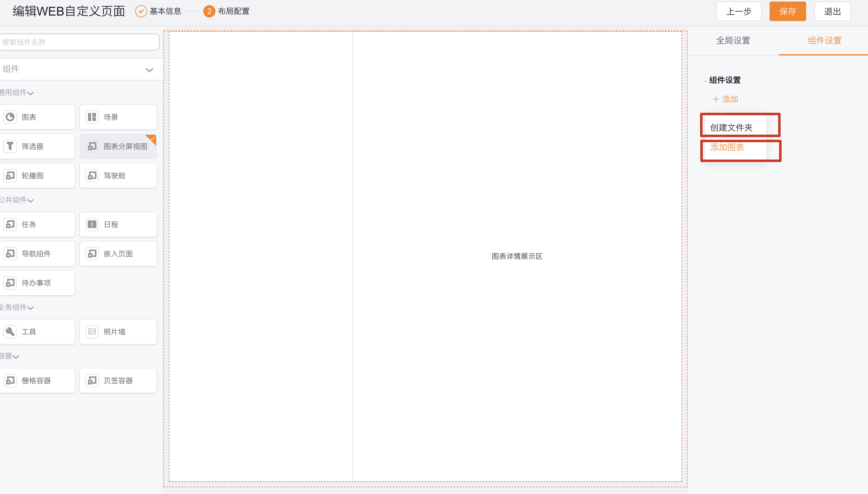Click the 退出 button
The height and width of the screenshot is (494, 868).
(x=832, y=11)
